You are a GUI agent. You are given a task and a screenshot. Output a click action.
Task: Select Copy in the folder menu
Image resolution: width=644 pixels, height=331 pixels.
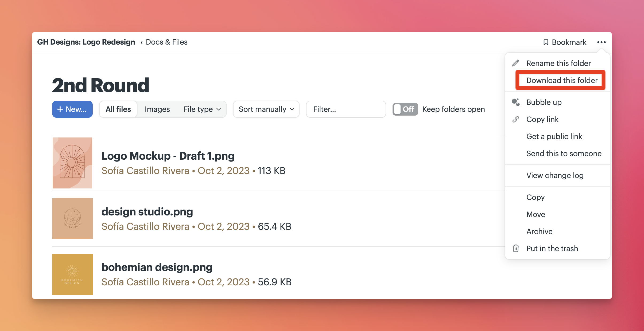[535, 197]
